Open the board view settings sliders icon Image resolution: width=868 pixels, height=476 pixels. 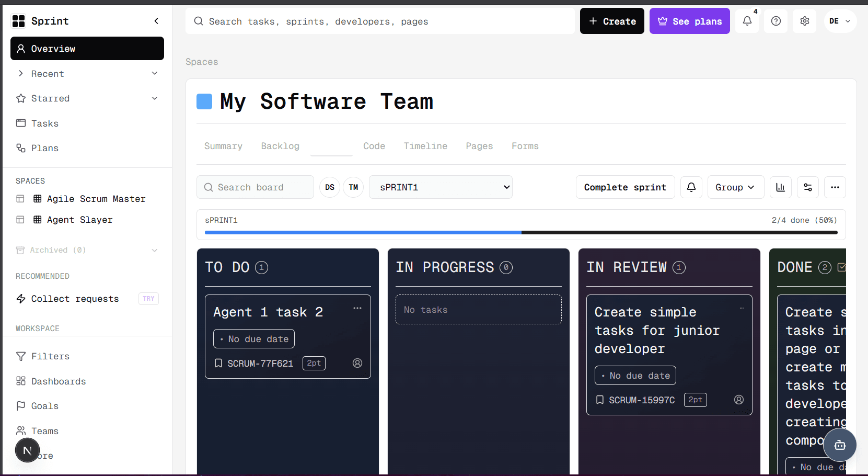808,187
